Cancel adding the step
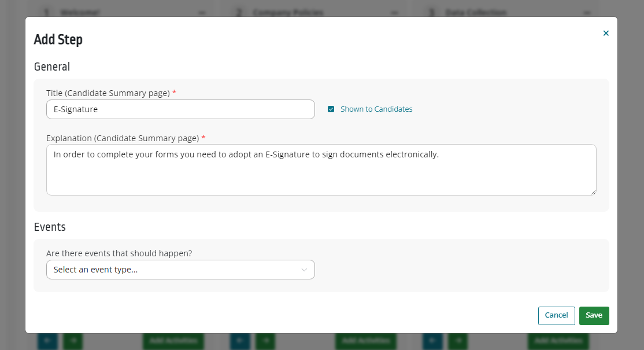This screenshot has width=644, height=350. coord(557,315)
